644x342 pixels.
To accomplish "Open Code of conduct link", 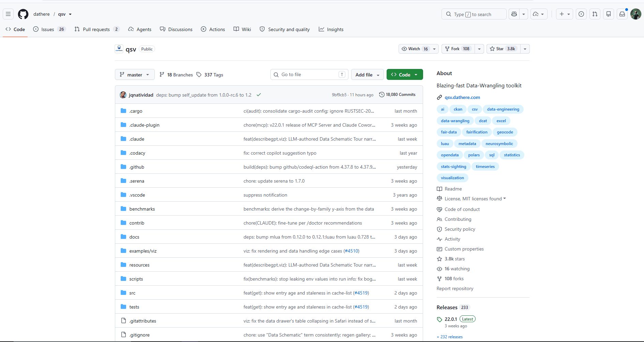I will coord(462,210).
